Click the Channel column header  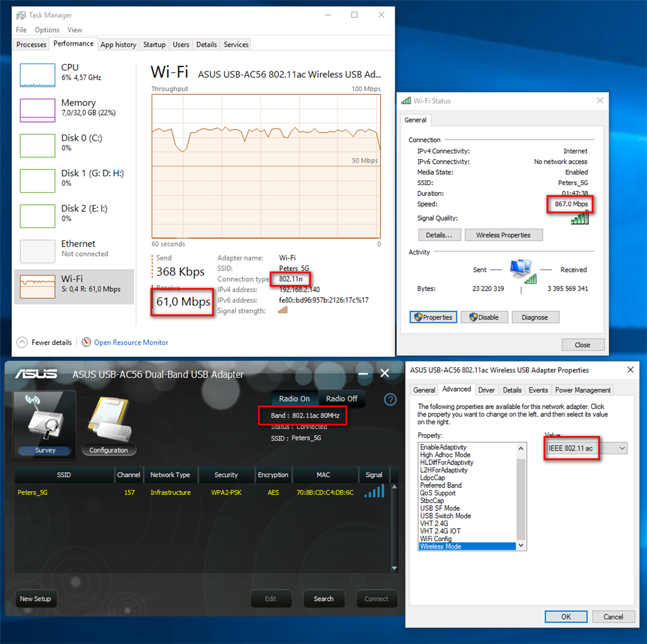point(129,475)
